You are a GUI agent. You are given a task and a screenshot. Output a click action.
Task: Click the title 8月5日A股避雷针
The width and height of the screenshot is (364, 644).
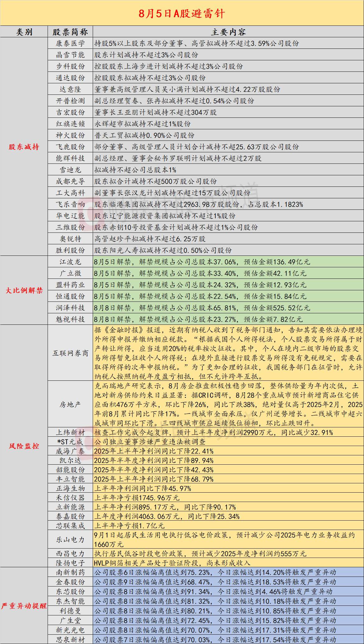click(182, 13)
